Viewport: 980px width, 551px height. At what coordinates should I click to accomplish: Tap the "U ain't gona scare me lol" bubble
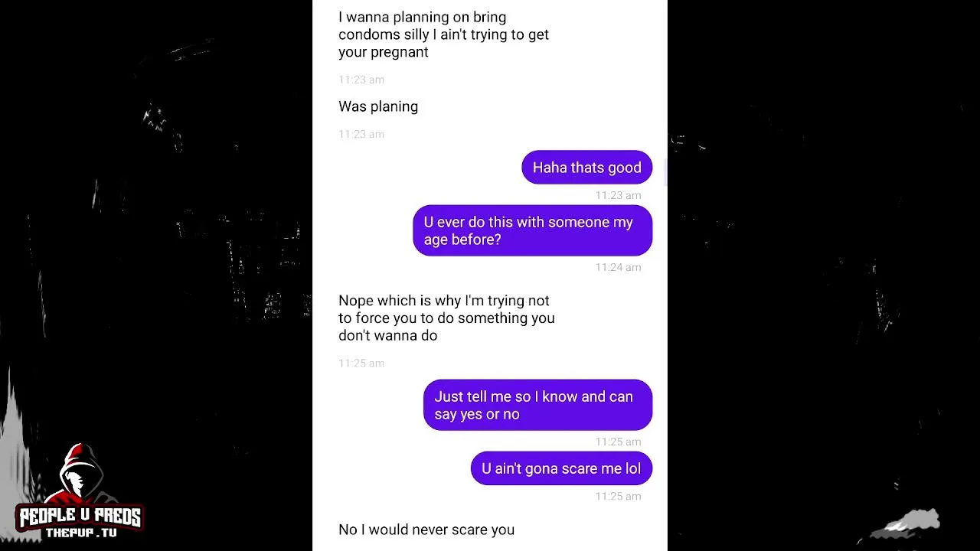click(x=561, y=468)
